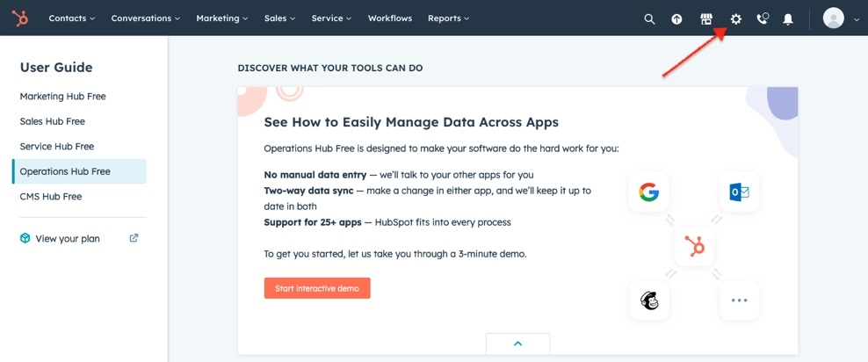This screenshot has width=868, height=362.
Task: Select Service Hub Free in User Guide
Action: (x=57, y=147)
